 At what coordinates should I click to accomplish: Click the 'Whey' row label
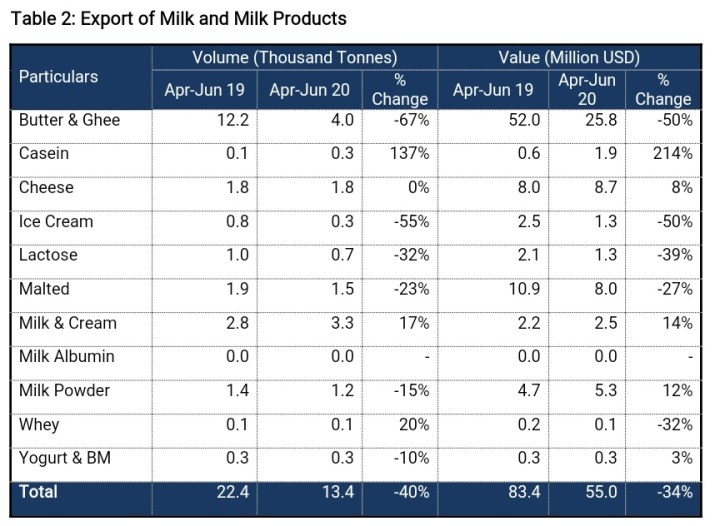[39, 424]
